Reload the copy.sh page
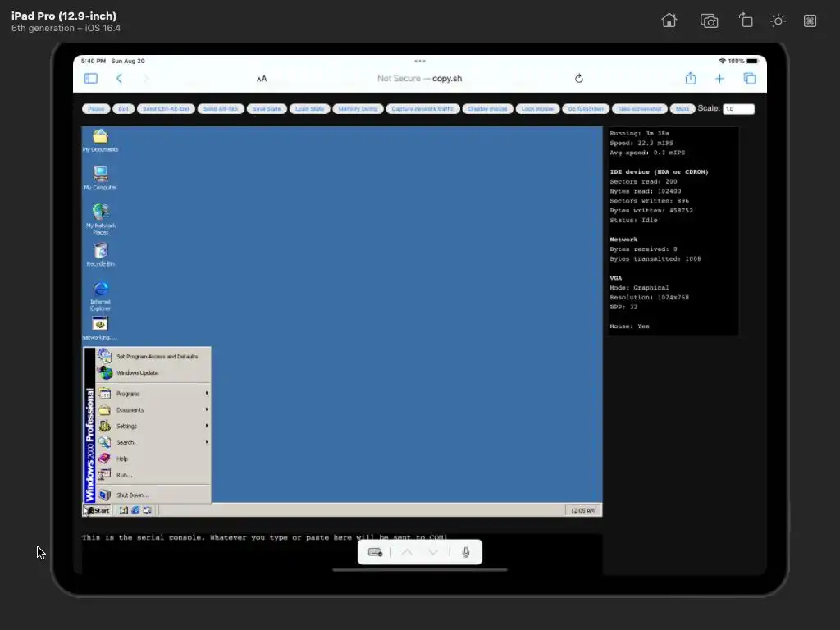This screenshot has height=630, width=840. click(x=578, y=79)
